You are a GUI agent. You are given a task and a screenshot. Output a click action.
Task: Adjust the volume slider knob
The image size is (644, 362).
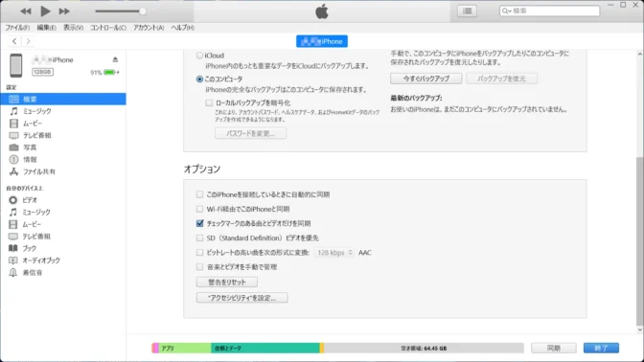(142, 11)
